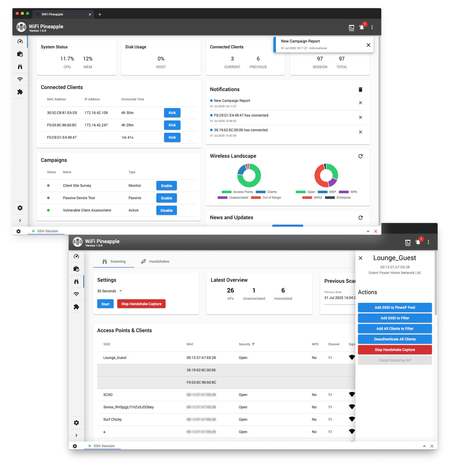This screenshot has width=450, height=476.
Task: Kick client 30:52:CB:81:EA:D5
Action: 172,113
